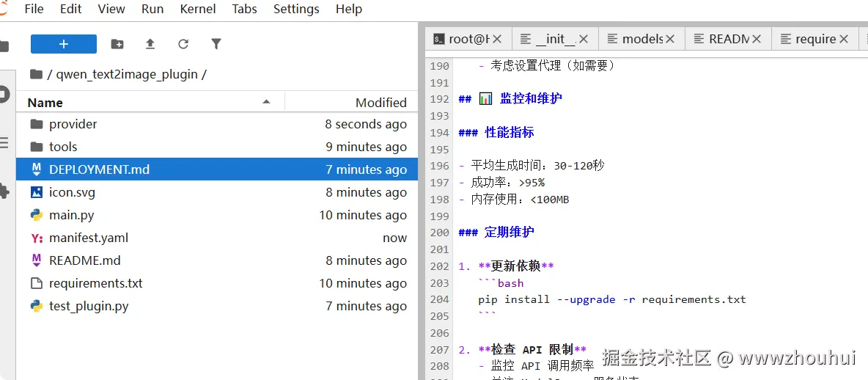The image size is (868, 380).
Task: Open the table of contents sidebar
Action: (x=4, y=142)
